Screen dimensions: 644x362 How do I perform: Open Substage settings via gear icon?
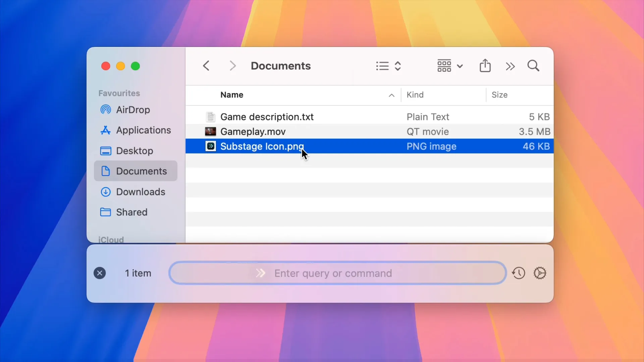pyautogui.click(x=540, y=273)
